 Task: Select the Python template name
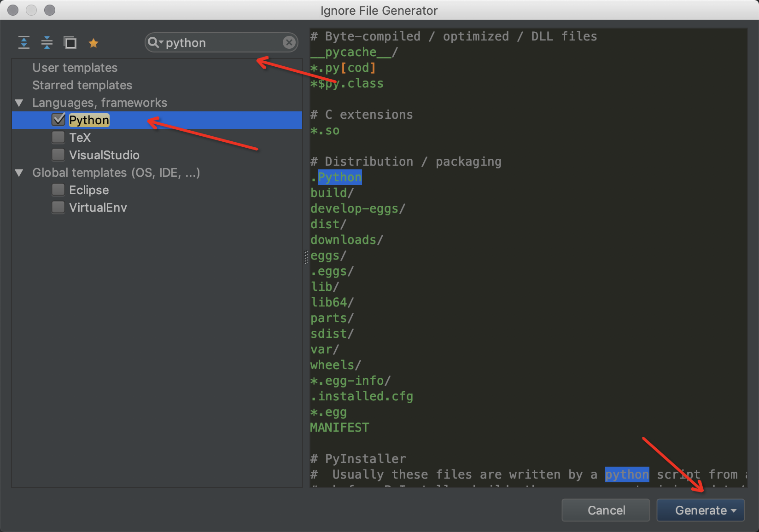(x=89, y=120)
